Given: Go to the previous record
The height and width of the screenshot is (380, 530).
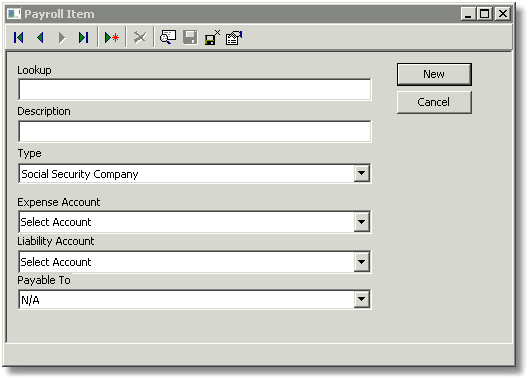Looking at the screenshot, I should (x=40, y=38).
